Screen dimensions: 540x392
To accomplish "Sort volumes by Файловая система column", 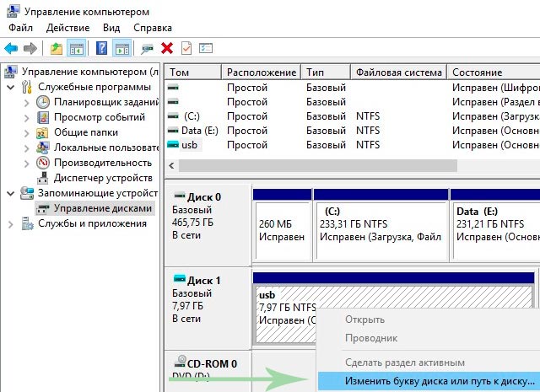I will point(397,72).
